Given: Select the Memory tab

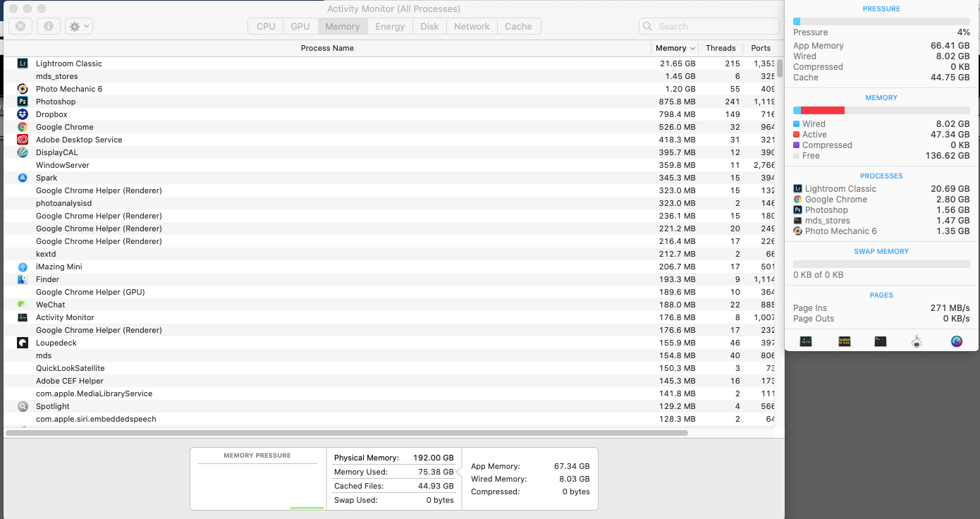Looking at the screenshot, I should (343, 26).
